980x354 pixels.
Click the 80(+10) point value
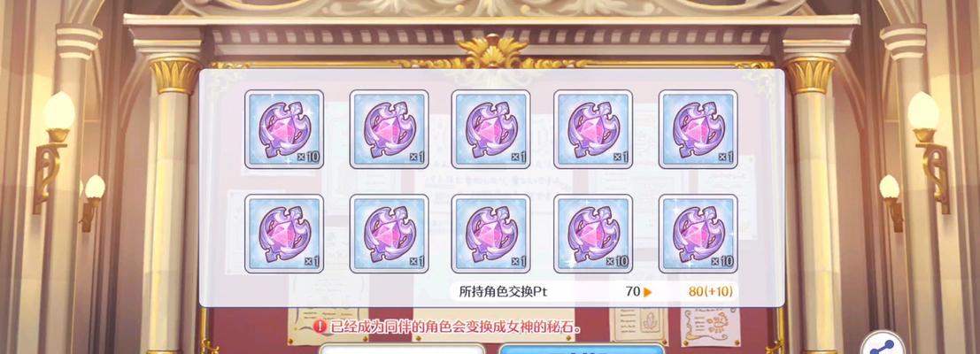point(711,291)
